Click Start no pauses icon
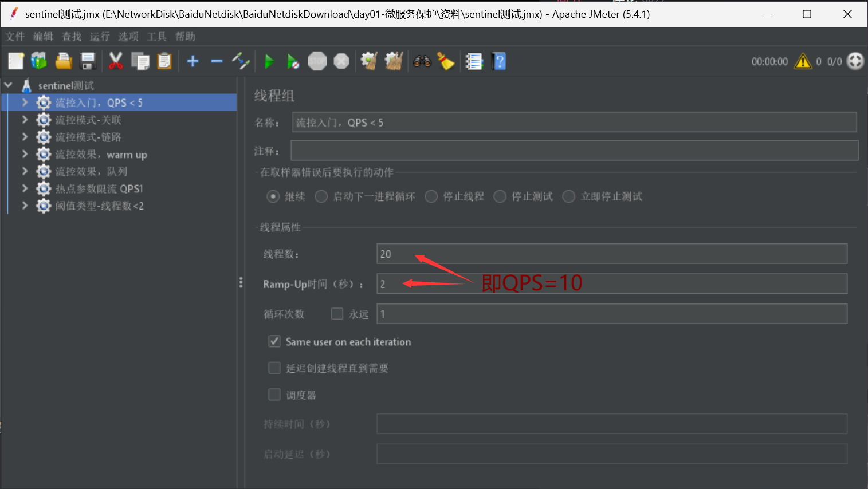 click(x=293, y=61)
